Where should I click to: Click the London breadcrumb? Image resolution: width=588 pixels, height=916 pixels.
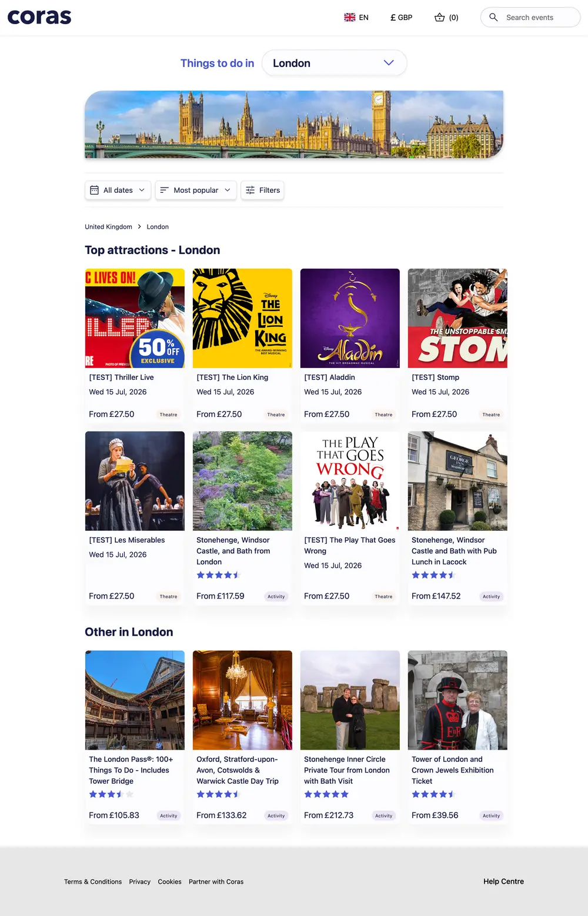(x=158, y=227)
